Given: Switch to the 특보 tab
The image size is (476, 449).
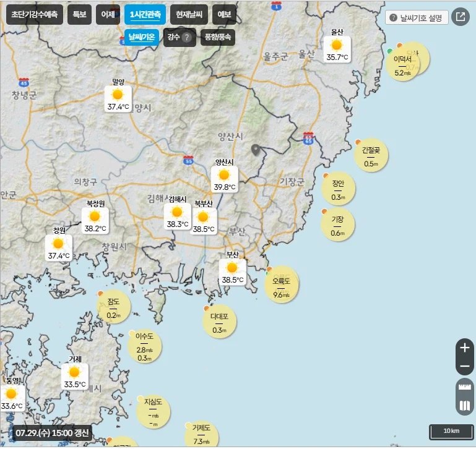Looking at the screenshot, I should pos(79,14).
